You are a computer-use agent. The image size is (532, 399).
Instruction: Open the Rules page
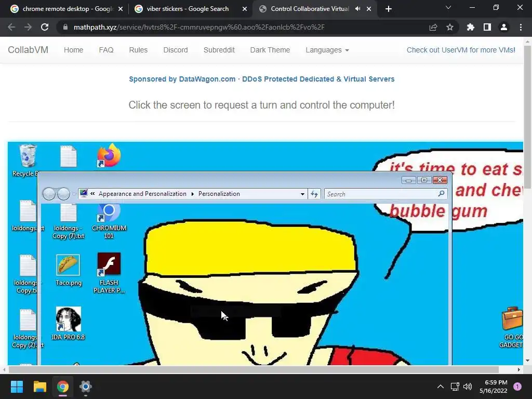tap(138, 50)
